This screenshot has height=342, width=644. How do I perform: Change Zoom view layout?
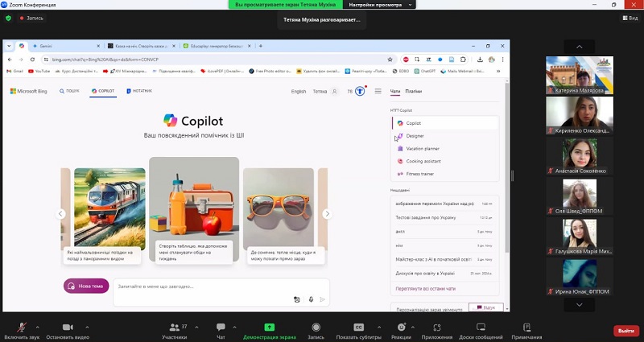click(x=630, y=18)
